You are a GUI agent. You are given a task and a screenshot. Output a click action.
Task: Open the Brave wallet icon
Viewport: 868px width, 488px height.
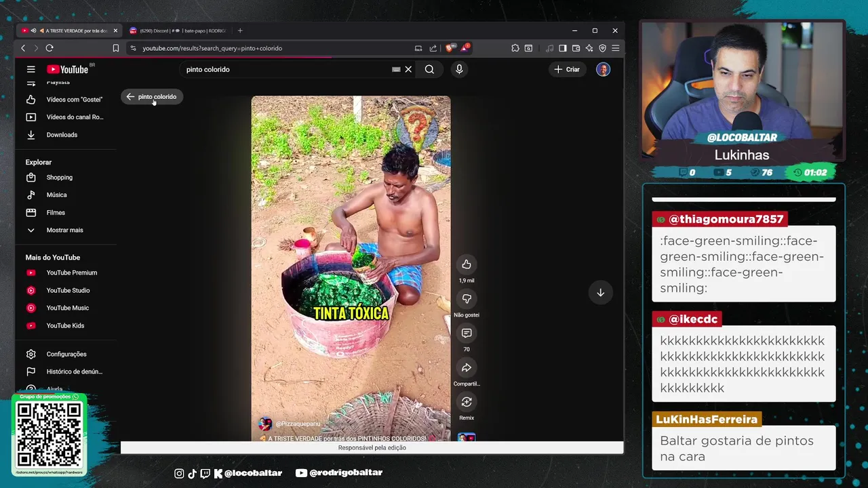point(576,48)
